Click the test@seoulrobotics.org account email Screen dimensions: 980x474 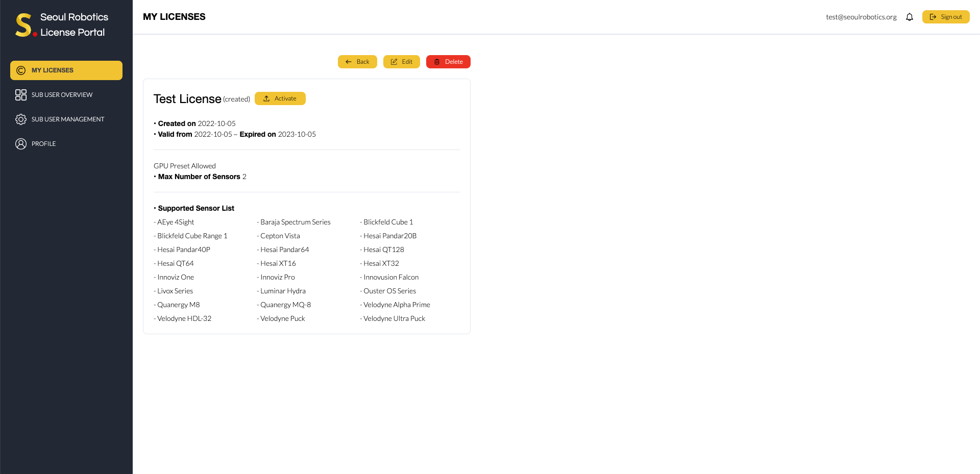[x=861, y=16]
